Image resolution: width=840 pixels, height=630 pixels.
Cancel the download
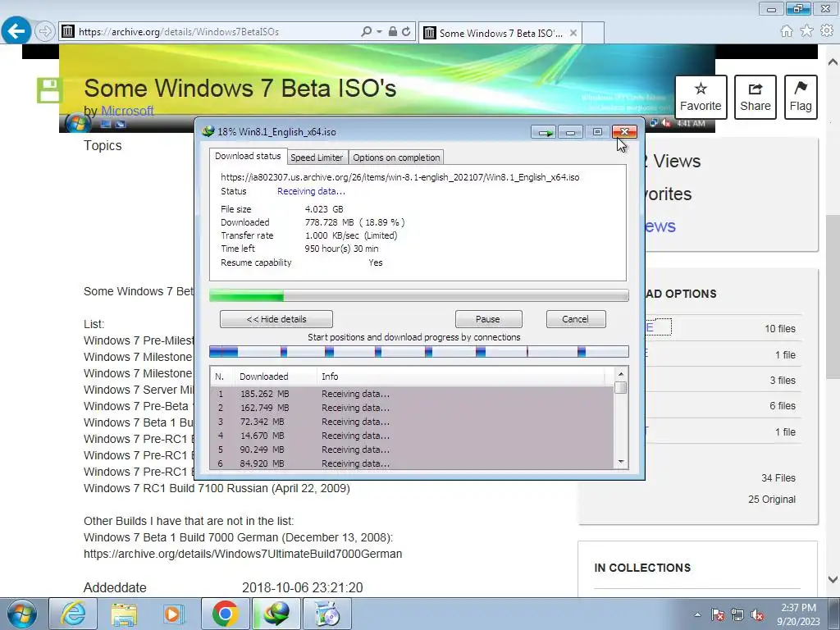tap(576, 319)
